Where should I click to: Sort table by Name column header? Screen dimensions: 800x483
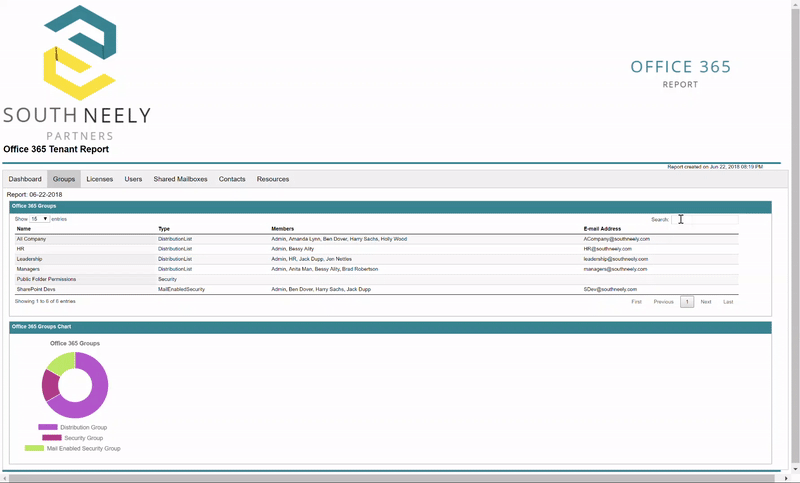click(24, 229)
